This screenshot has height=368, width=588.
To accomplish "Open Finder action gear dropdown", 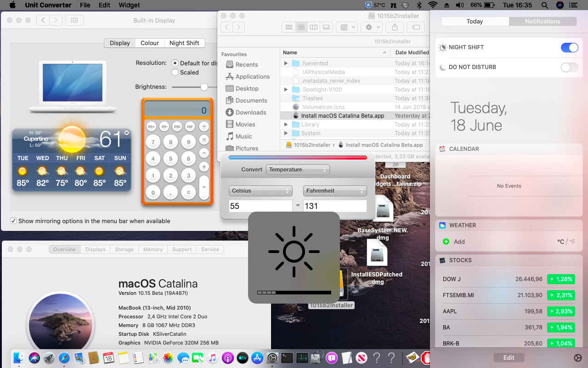I will pyautogui.click(x=372, y=27).
